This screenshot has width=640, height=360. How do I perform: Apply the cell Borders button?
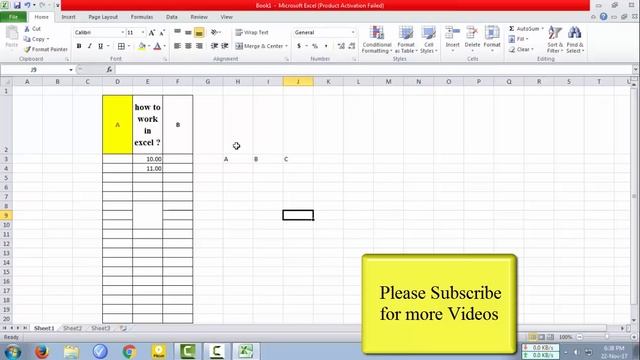[x=121, y=46]
